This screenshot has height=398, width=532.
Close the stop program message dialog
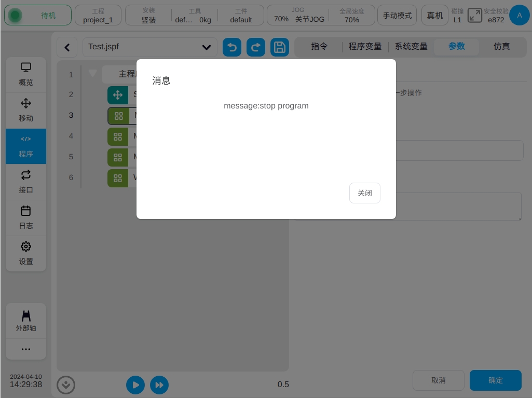364,193
